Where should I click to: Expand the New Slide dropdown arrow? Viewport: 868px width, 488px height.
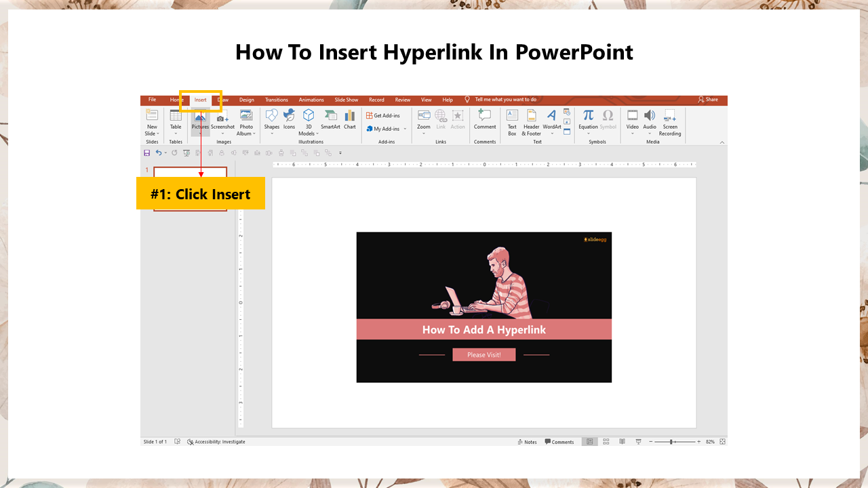point(159,134)
